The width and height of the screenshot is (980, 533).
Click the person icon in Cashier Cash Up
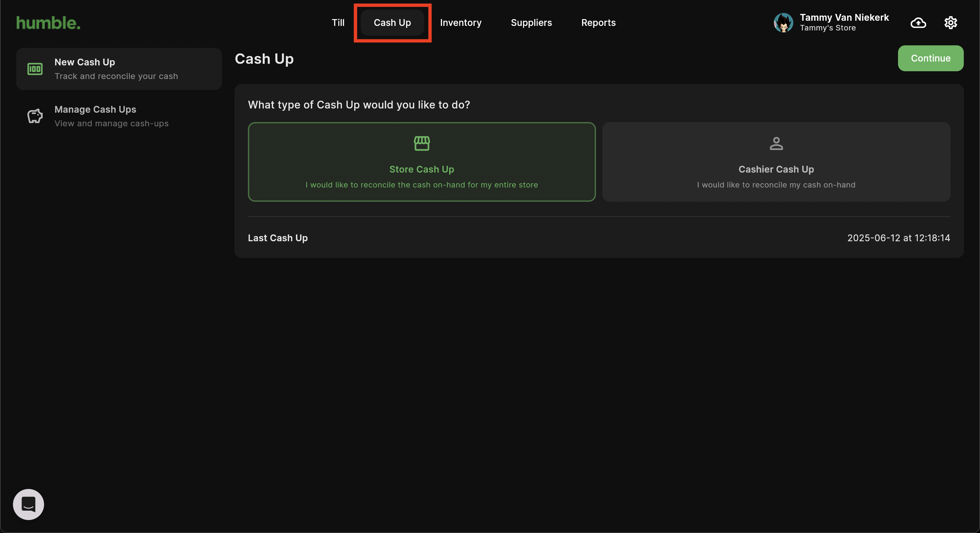[x=776, y=143]
